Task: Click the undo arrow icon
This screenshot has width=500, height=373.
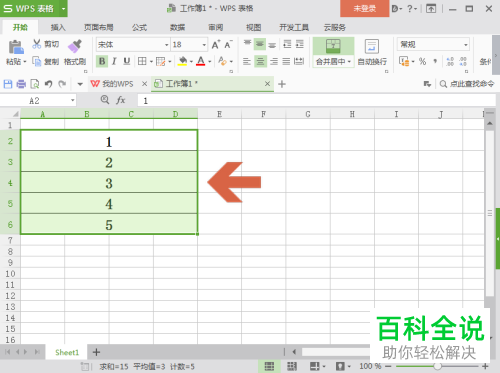Action: 49,84
